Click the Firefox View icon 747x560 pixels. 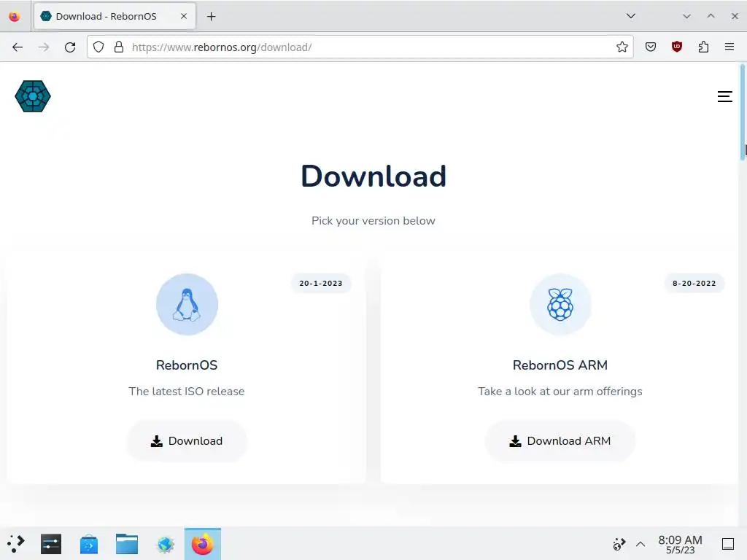pyautogui.click(x=15, y=17)
